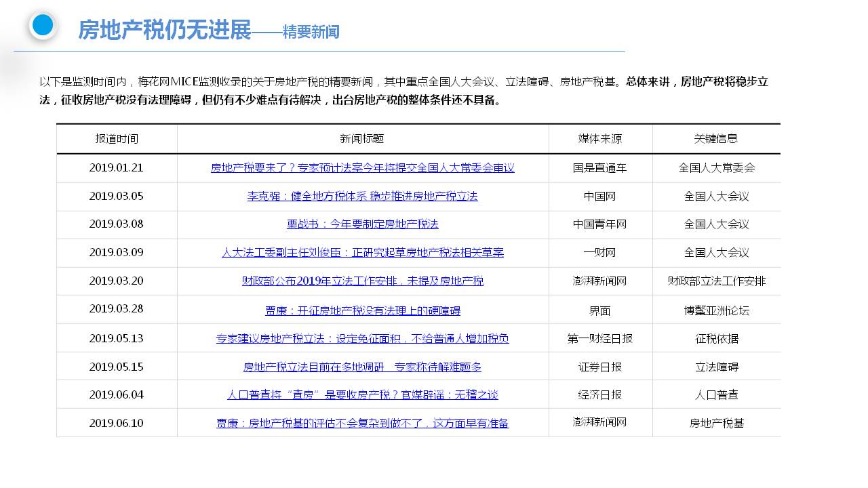
Task: Click the 博鳌亚洲论坛 key info cell
Action: 716,311
